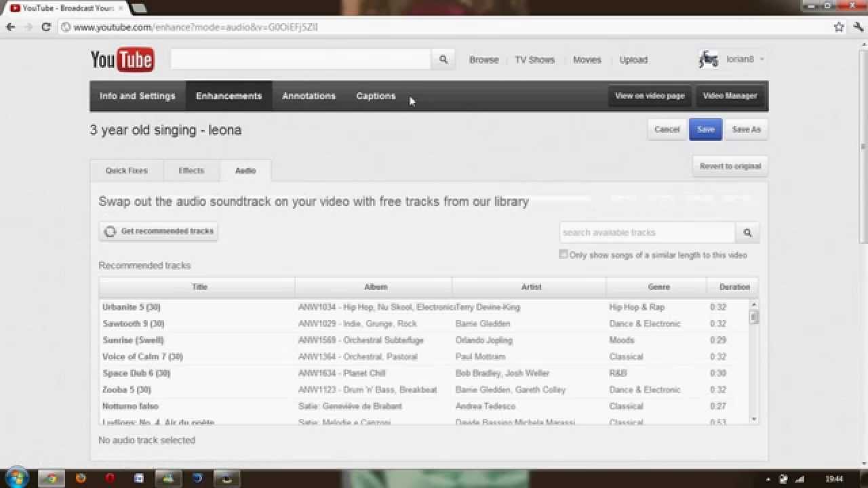Click the magnifier icon for available tracks search

point(747,232)
